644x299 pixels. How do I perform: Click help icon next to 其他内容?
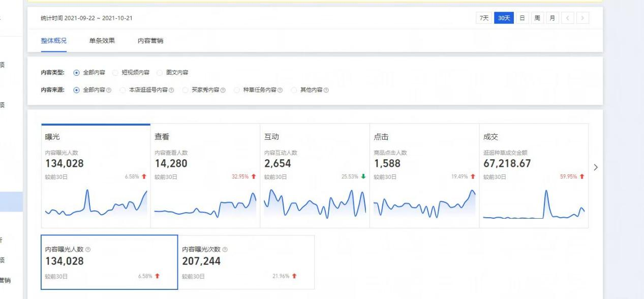click(x=326, y=90)
